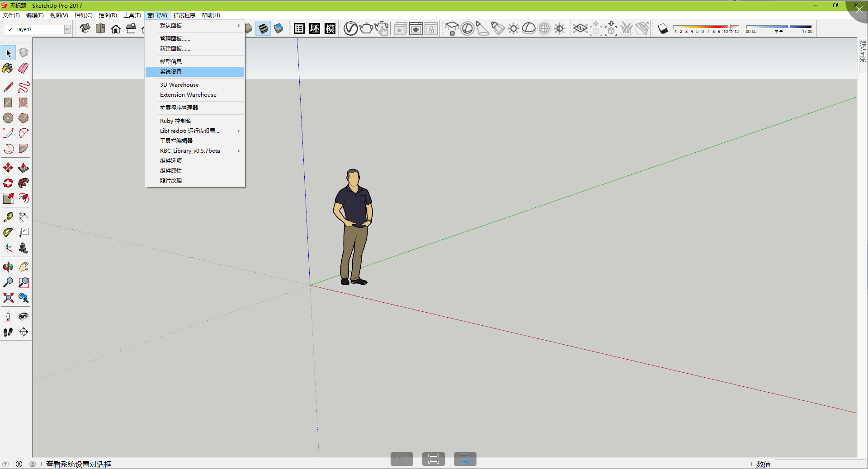Screen dimensions: 868x469
Task: Click the V-Ray teapot render icon
Action: pos(366,29)
